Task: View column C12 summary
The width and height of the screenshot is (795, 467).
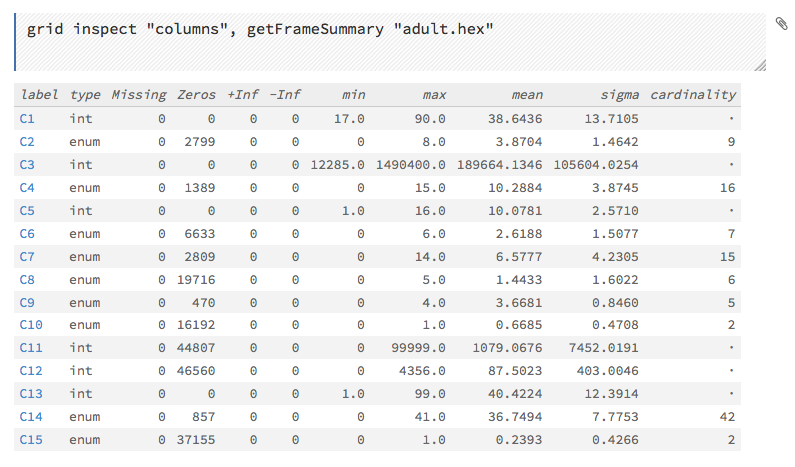Action: tap(31, 371)
